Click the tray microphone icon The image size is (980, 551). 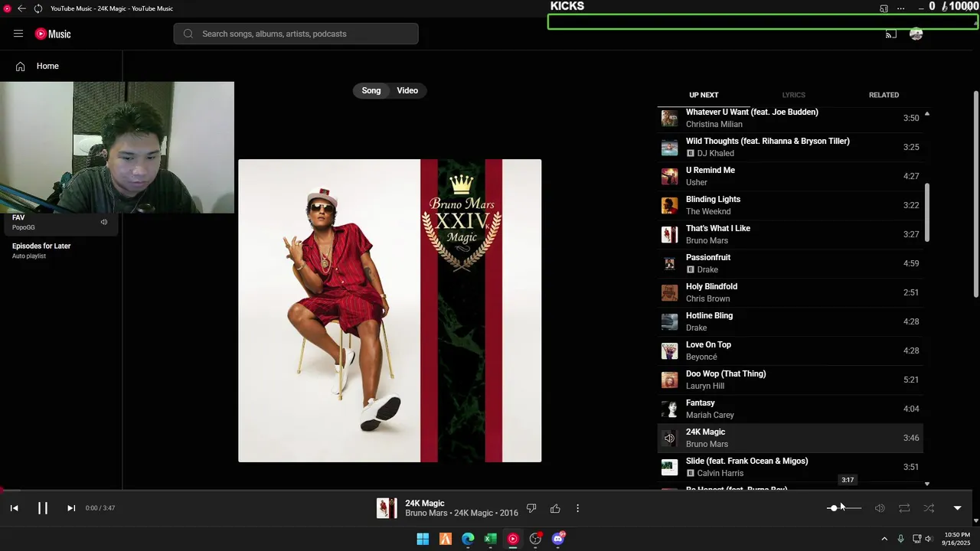[900, 539]
